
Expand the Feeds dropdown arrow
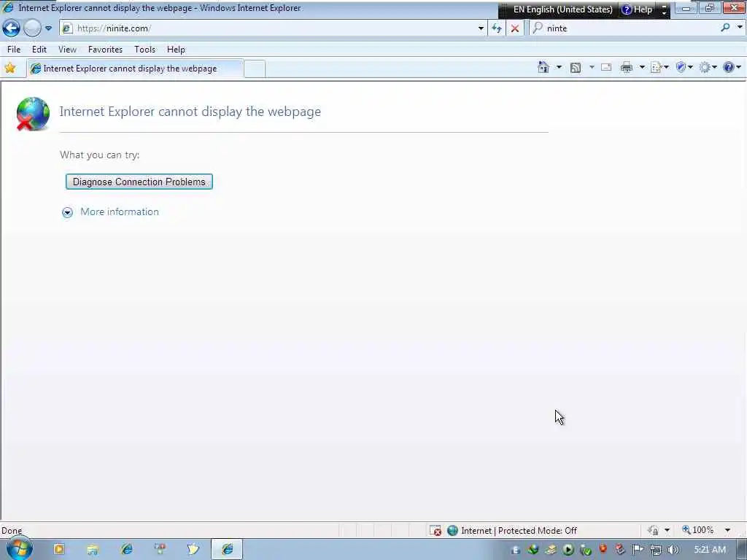[592, 68]
